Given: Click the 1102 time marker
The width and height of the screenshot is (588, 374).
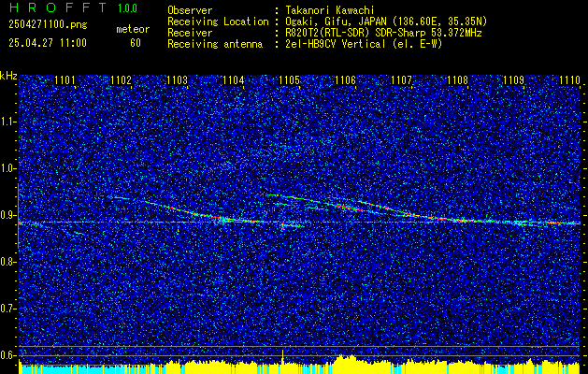Looking at the screenshot, I should [x=121, y=80].
